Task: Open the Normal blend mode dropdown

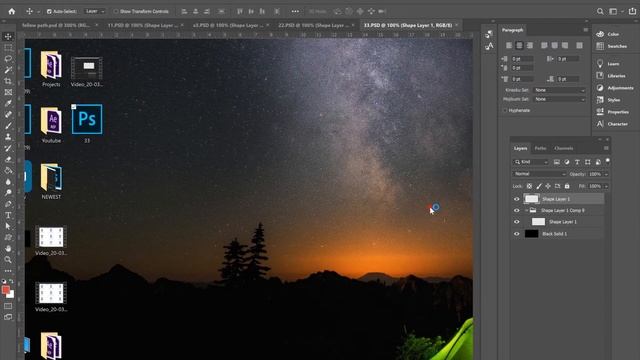Action: (539, 174)
